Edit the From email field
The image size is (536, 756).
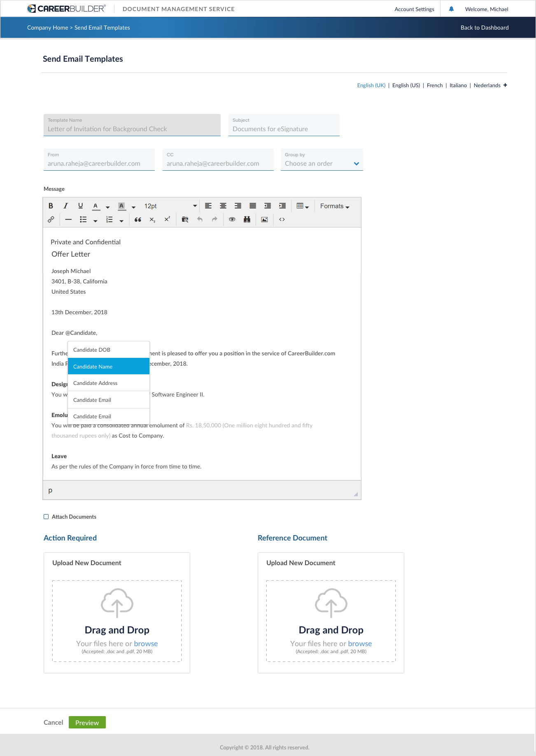point(99,160)
